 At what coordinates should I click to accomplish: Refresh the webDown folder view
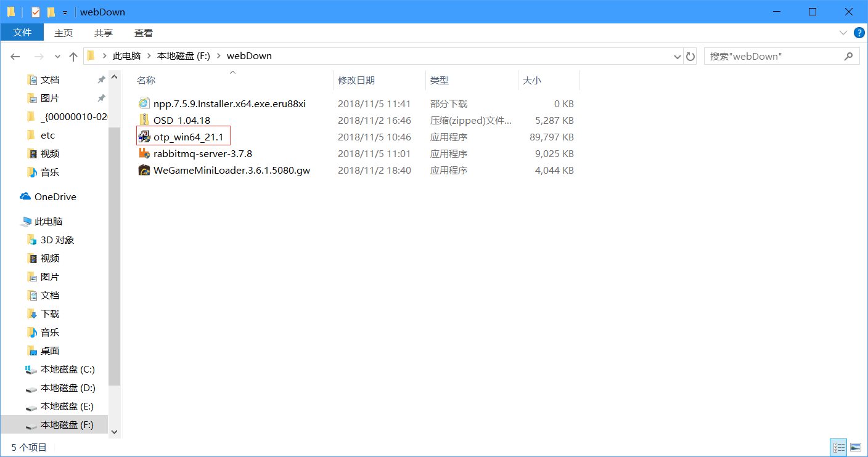pos(690,56)
